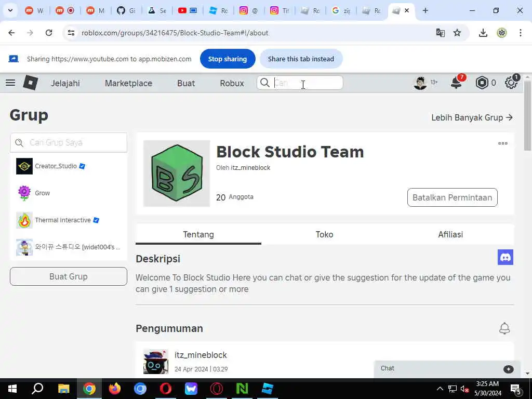Bookmark this page with the star icon
The width and height of the screenshot is (532, 399).
[457, 33]
